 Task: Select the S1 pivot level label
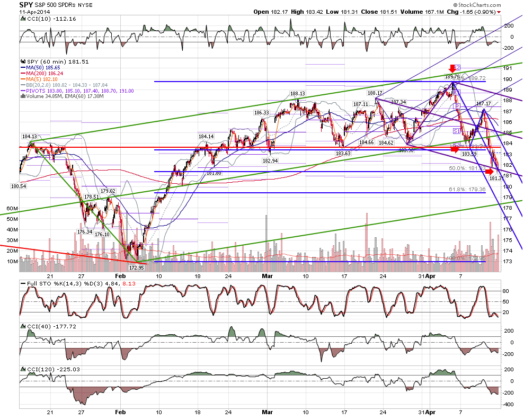[457, 131]
